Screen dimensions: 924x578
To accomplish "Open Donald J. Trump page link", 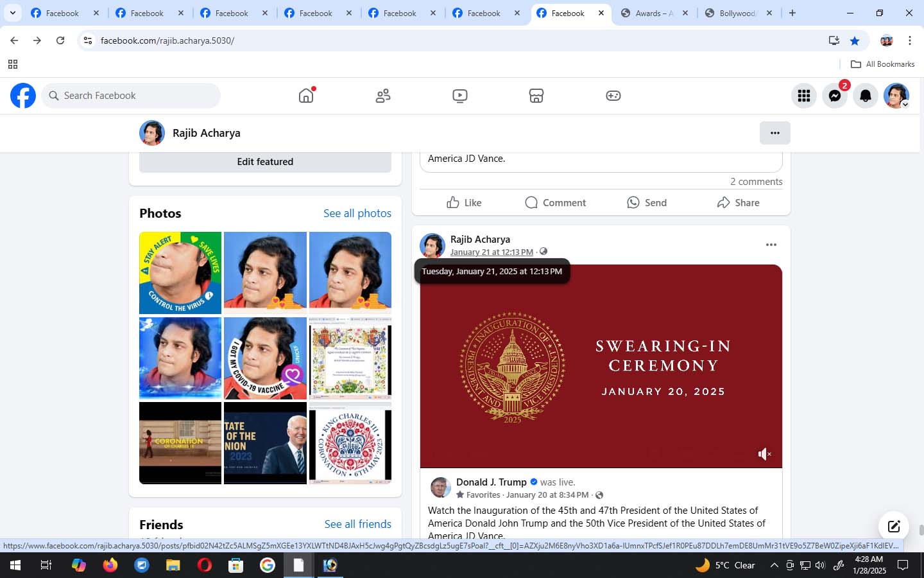I will (x=492, y=482).
